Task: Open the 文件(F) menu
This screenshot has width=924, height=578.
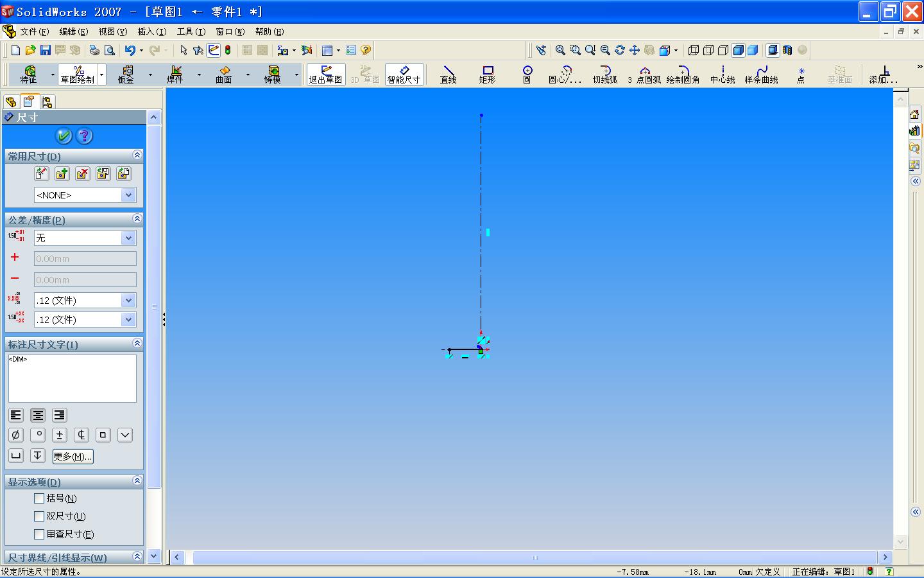Action: [35, 31]
